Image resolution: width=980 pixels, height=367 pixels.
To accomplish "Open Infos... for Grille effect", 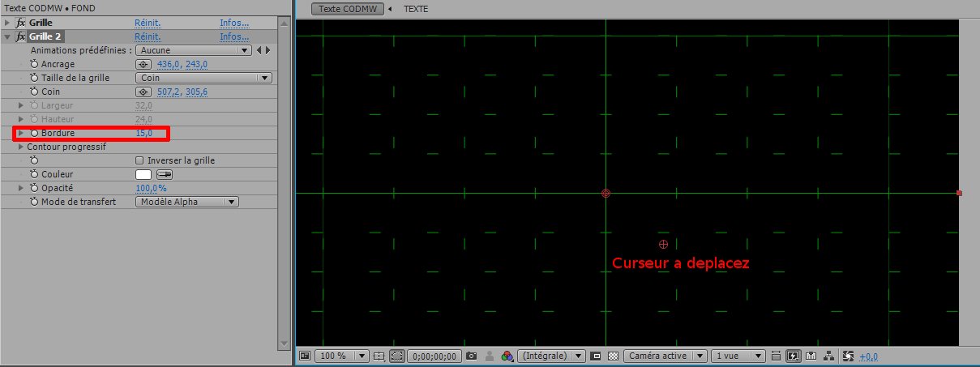I will [234, 23].
